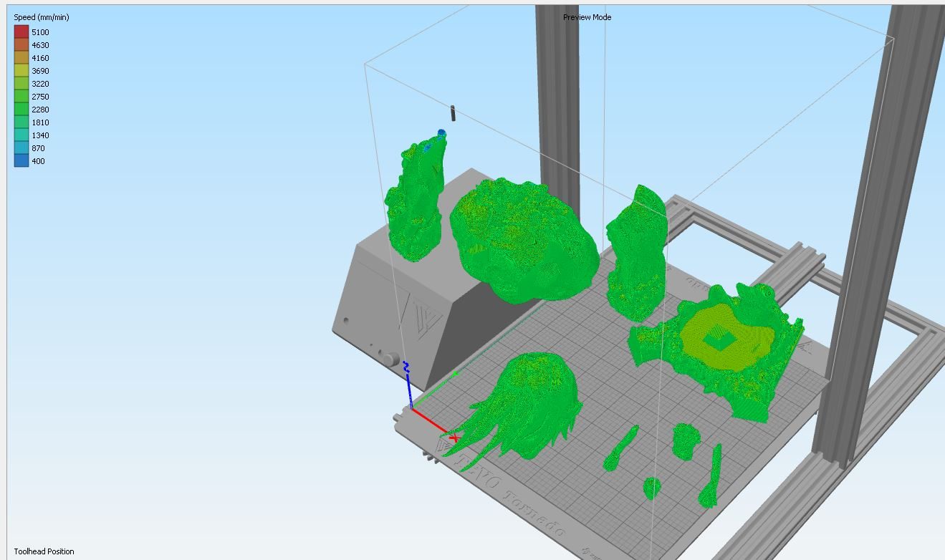Select the 1340 speed color swatch
This screenshot has width=945, height=560.
pos(21,135)
